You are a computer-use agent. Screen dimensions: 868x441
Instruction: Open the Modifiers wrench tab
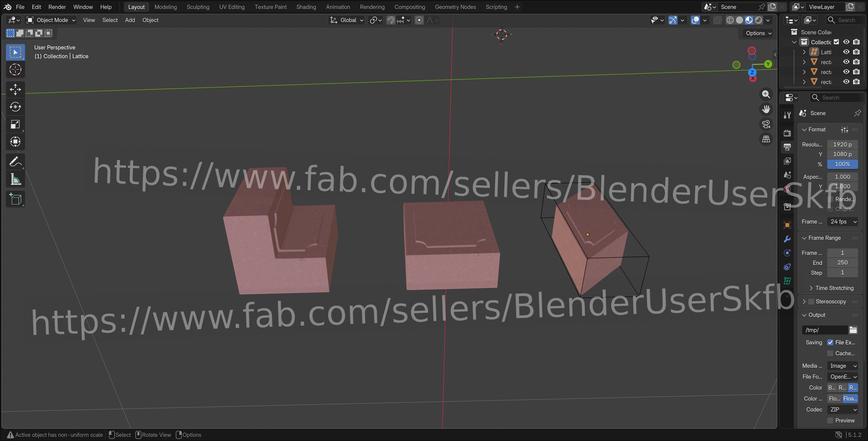click(787, 239)
